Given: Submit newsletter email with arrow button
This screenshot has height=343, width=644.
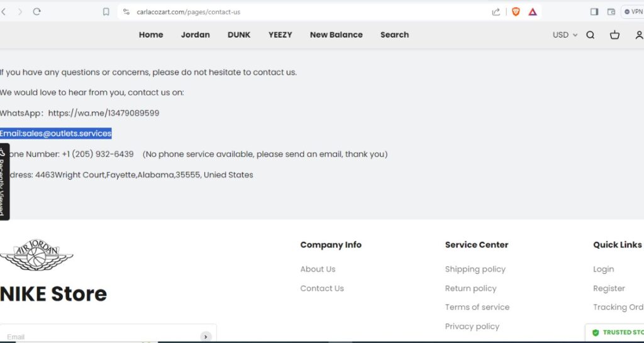Looking at the screenshot, I should coord(206,337).
